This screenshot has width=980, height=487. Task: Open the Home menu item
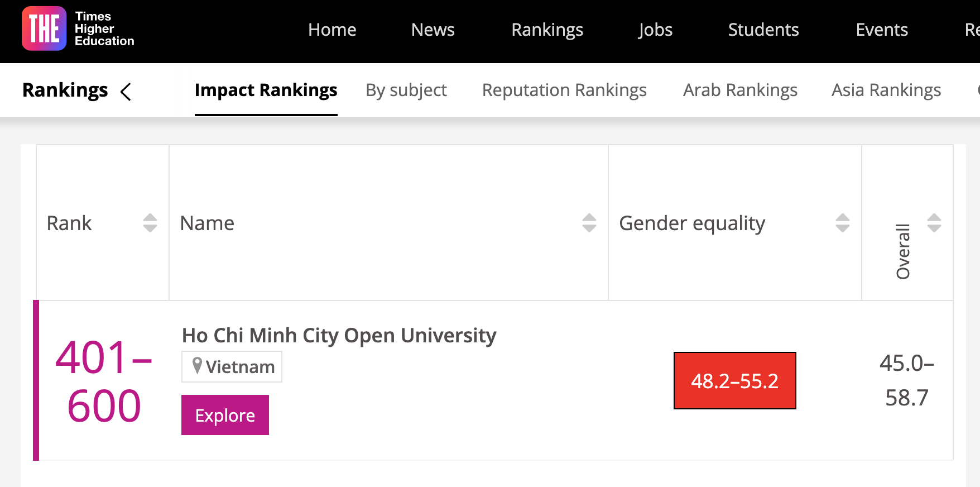pyautogui.click(x=332, y=30)
